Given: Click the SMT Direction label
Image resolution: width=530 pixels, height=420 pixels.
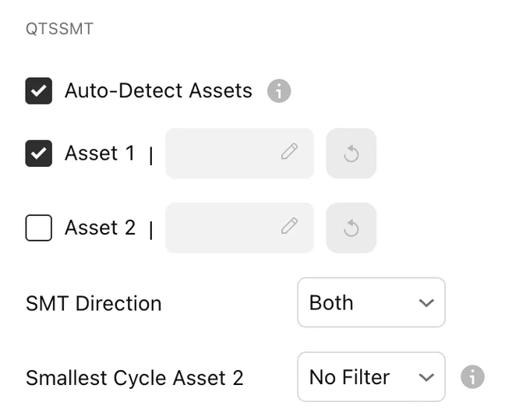Looking at the screenshot, I should [94, 303].
